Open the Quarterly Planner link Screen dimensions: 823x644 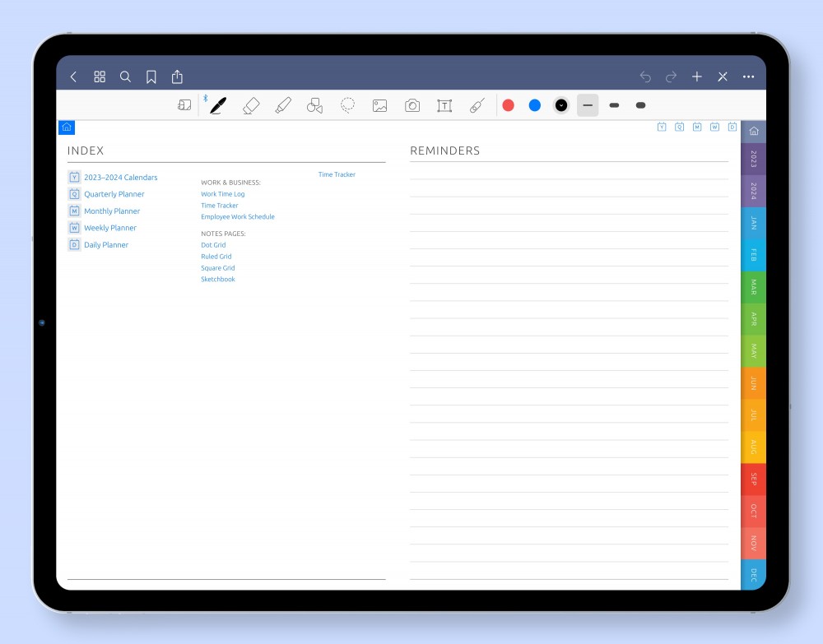click(114, 194)
